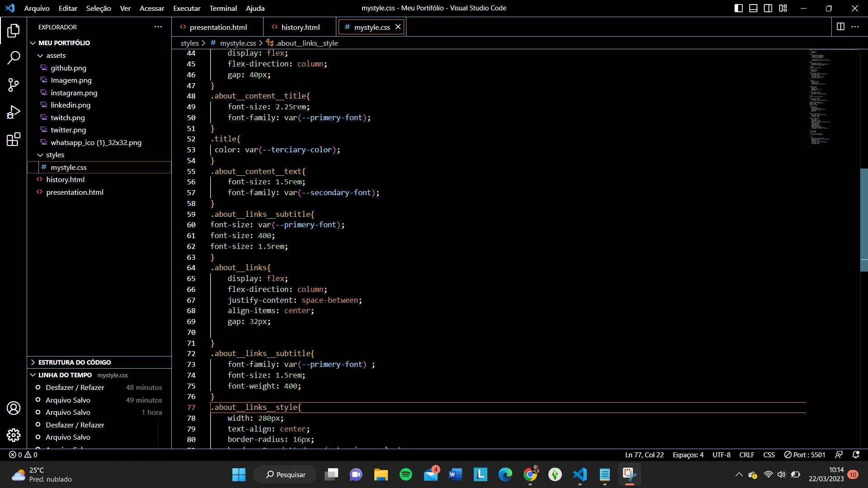Open the Terminal menu
The height and width of the screenshot is (488, 868).
click(x=223, y=8)
